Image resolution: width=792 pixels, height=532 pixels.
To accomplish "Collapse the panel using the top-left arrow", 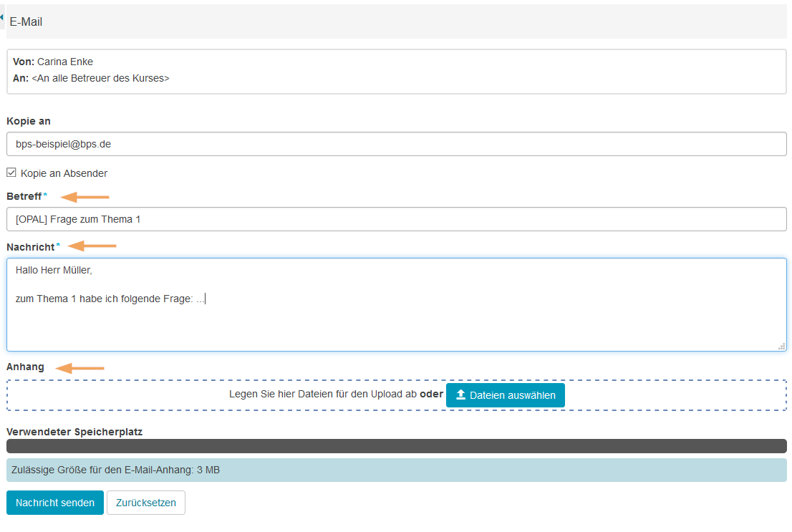I will click(x=2, y=16).
